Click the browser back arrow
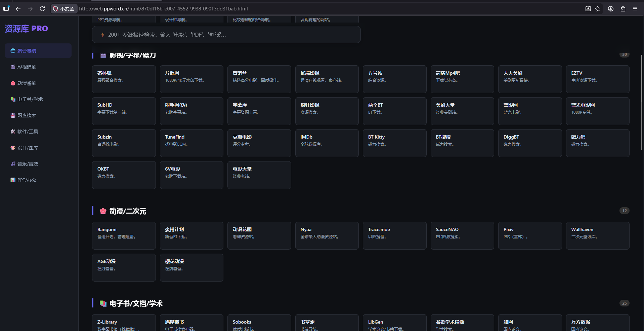644x331 pixels. point(18,9)
